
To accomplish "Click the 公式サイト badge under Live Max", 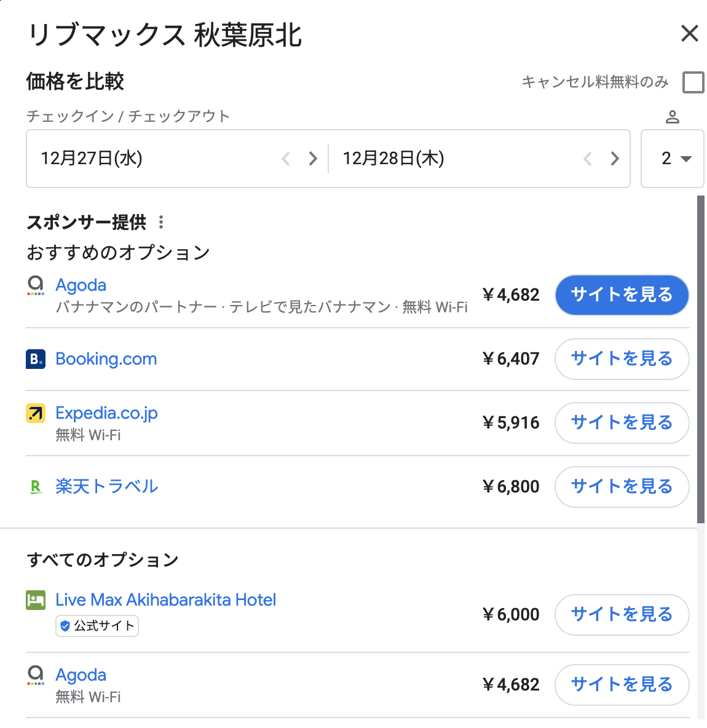I will [x=97, y=626].
